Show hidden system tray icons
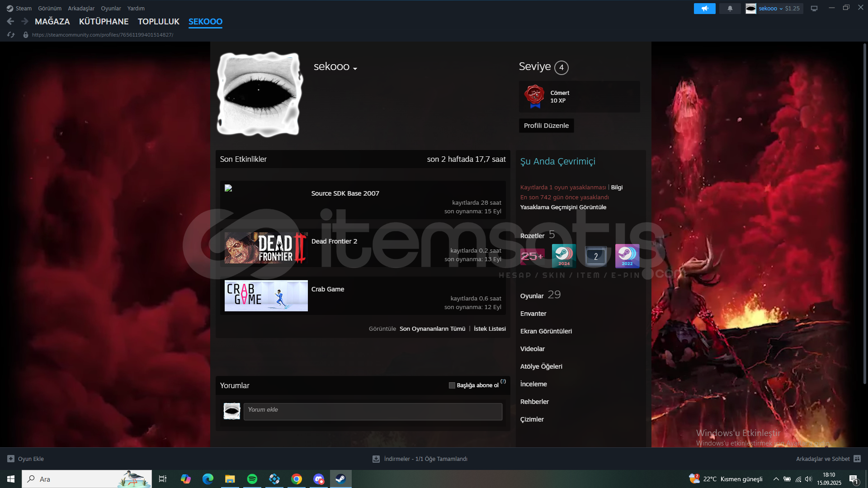 click(776, 479)
